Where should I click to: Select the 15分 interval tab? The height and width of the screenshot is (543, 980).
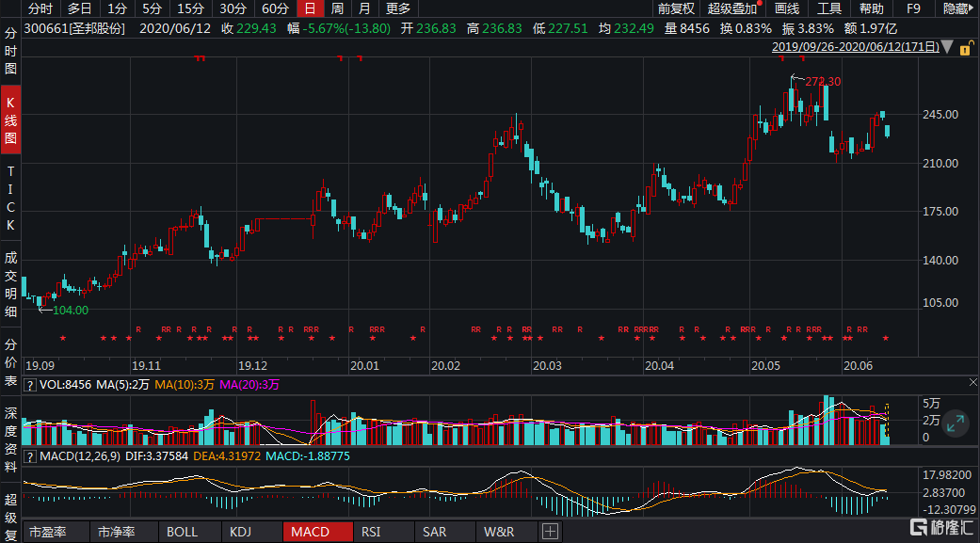point(190,8)
